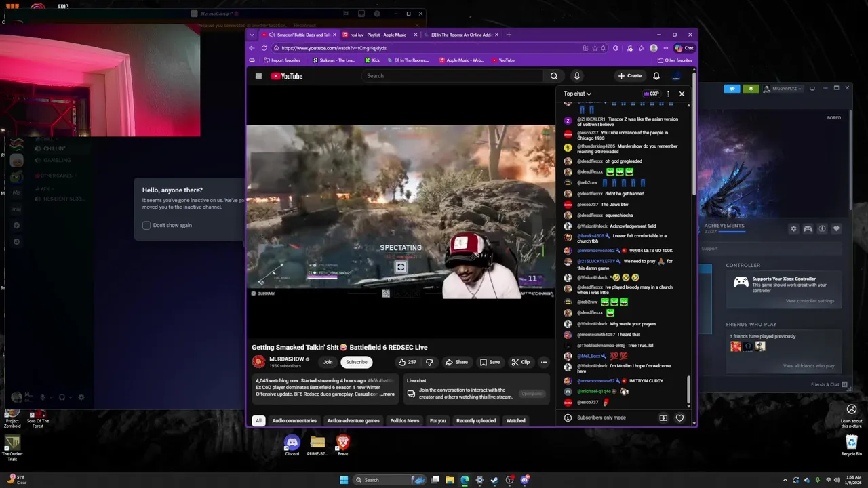Expand the video description with ...more
Image resolution: width=868 pixels, height=488 pixels.
click(387, 394)
